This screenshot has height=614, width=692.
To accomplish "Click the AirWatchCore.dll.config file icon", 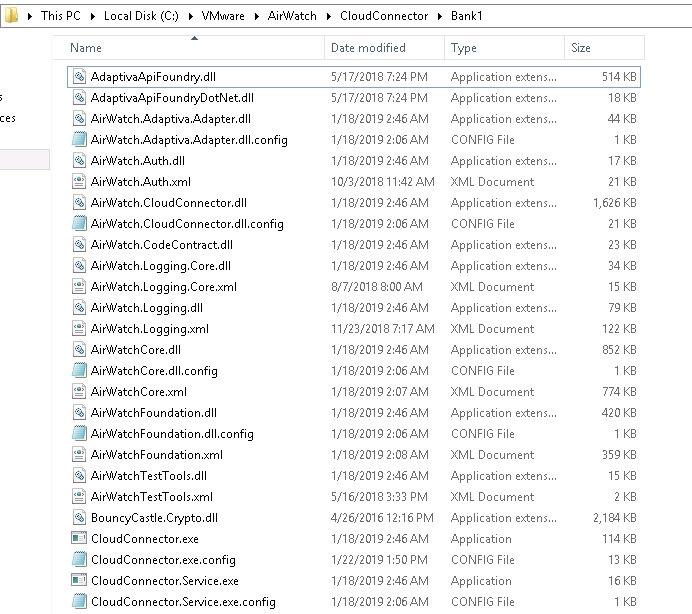I will [79, 370].
